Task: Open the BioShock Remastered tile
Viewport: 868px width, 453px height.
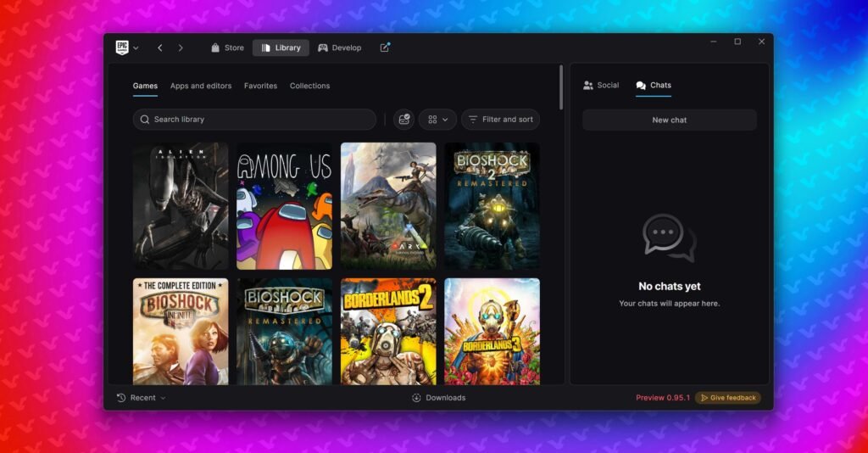Action: tap(285, 331)
